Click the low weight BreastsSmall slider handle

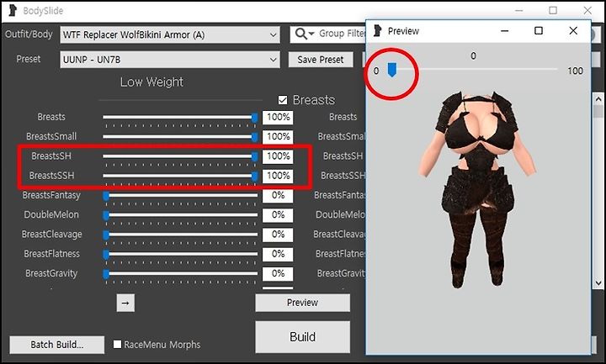pyautogui.click(x=254, y=137)
